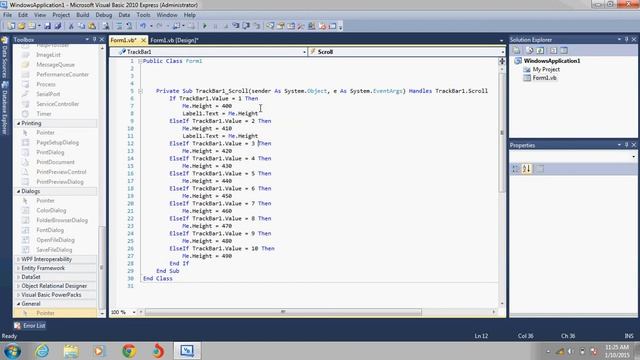
Task: Open Object Browser from the toolbar icon
Action: click(x=291, y=26)
